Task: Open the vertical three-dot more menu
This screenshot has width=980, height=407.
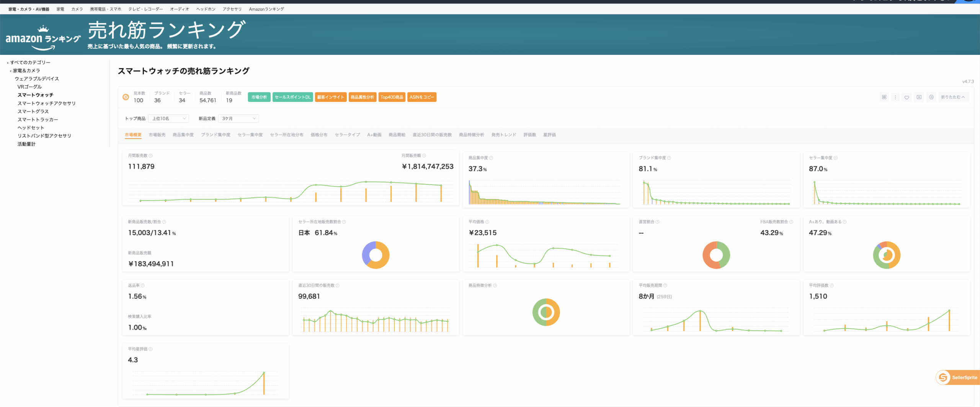Action: (895, 97)
